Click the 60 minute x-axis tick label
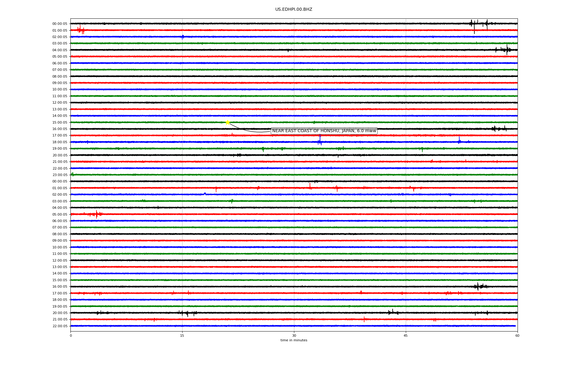The image size is (588, 368). coord(517,335)
